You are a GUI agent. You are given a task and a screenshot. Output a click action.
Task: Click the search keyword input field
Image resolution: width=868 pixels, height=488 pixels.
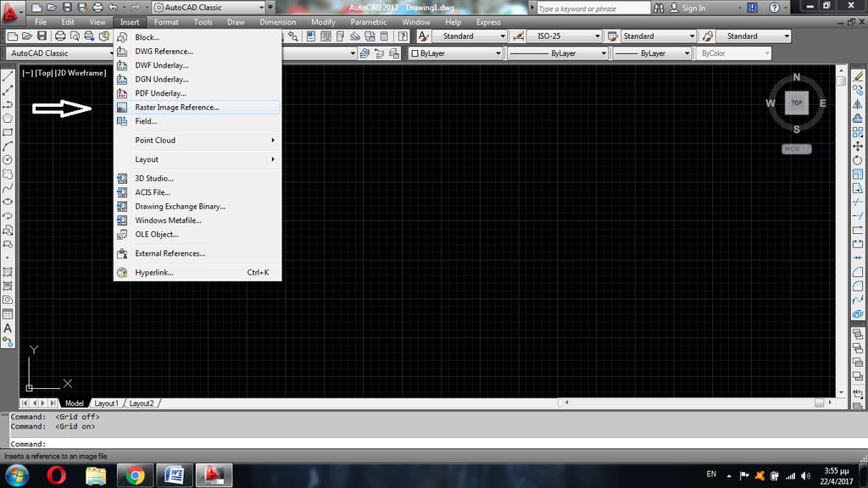pos(593,8)
